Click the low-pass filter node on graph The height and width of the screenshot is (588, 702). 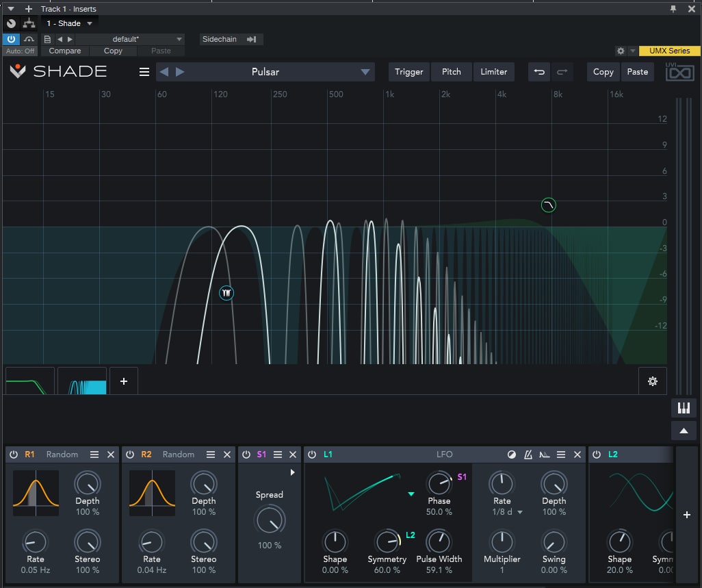548,205
